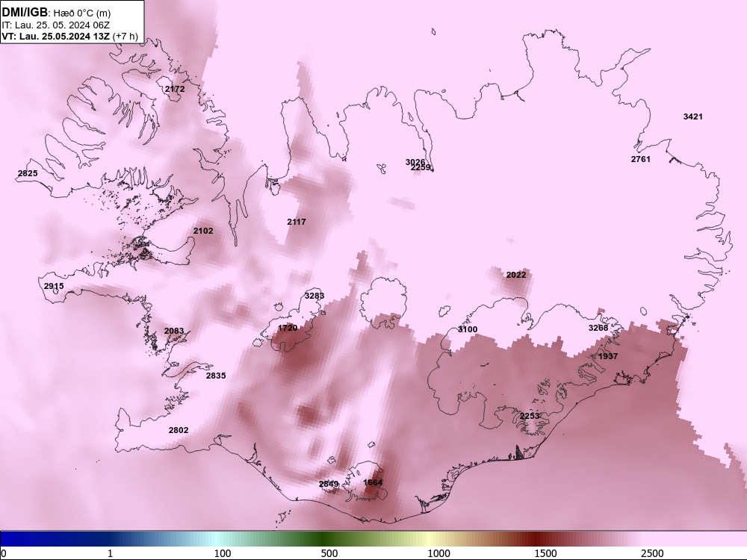Screen dimensions: 747x560
Task: Click the 2915 label on Snæfellsnes
Action: [54, 286]
